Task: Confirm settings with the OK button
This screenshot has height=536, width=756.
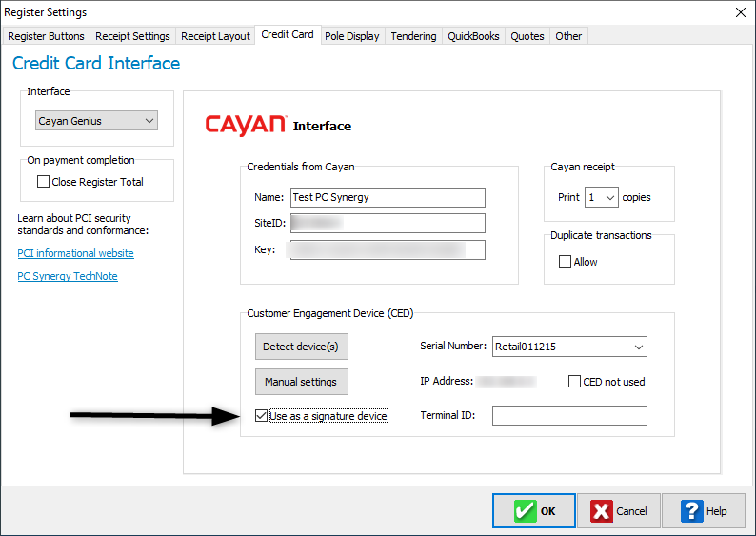Action: [534, 511]
